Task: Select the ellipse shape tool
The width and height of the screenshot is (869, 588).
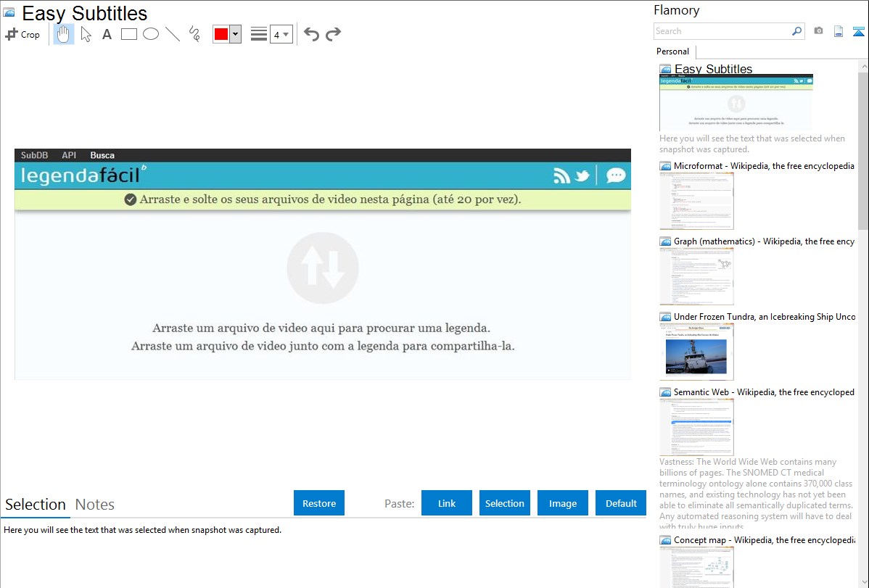Action: tap(151, 34)
